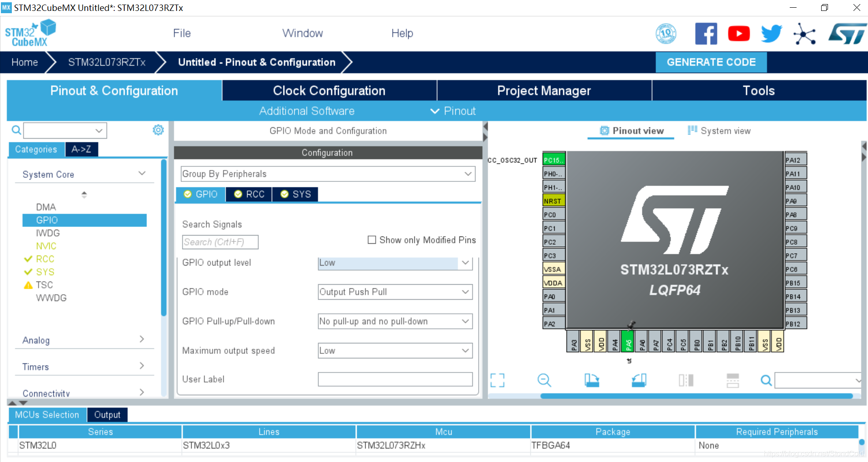Zoom out of the chip pinout
This screenshot has width=868, height=462.
(544, 380)
